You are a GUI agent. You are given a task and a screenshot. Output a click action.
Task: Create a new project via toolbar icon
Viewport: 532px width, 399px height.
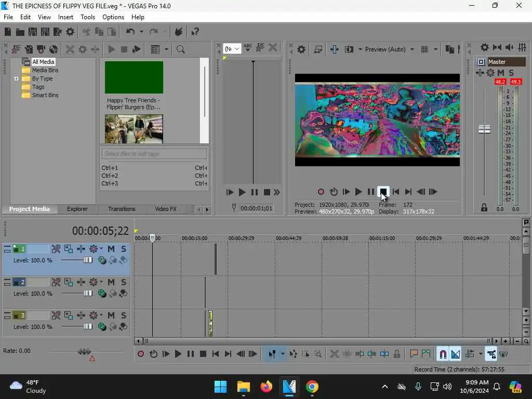pos(8,32)
